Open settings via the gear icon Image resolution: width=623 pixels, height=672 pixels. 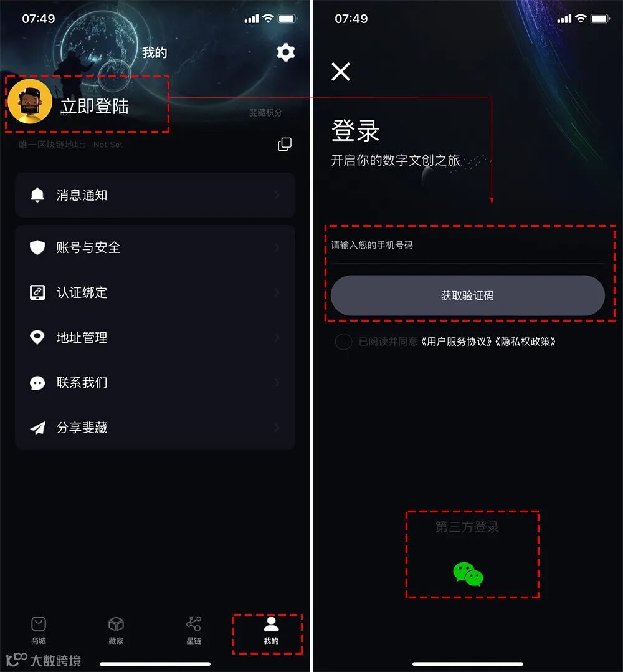click(x=285, y=52)
